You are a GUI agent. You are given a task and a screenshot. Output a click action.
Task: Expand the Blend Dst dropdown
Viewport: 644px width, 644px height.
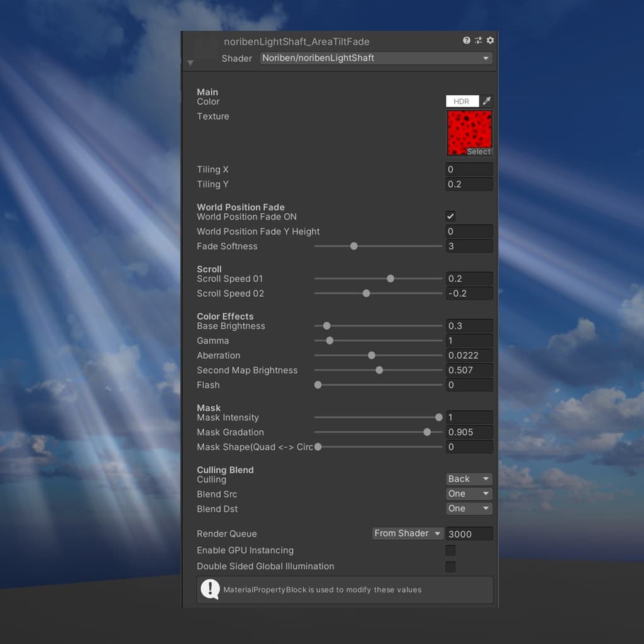469,509
